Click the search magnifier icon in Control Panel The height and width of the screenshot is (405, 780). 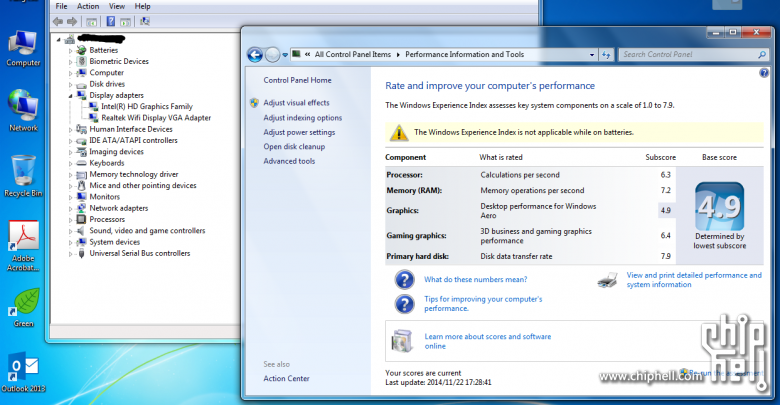pos(762,55)
